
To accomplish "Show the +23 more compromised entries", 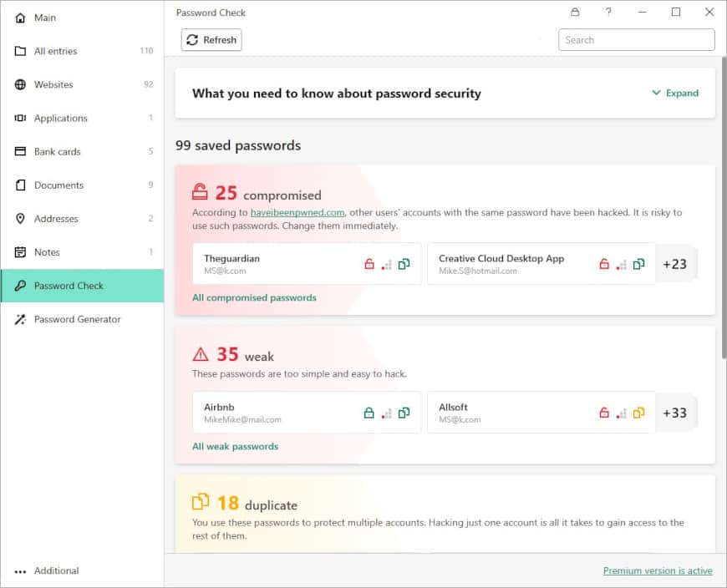I will tap(674, 264).
